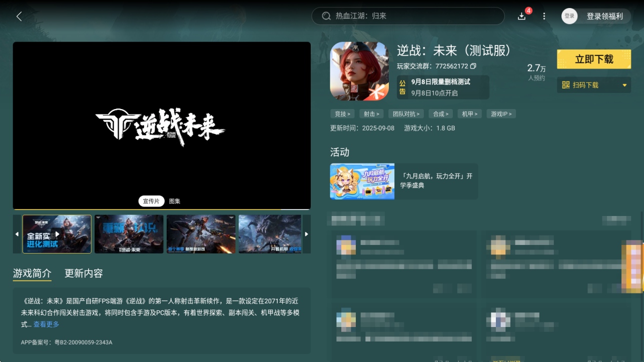
Task: Show next thumbnails with the right arrow
Action: point(307,234)
